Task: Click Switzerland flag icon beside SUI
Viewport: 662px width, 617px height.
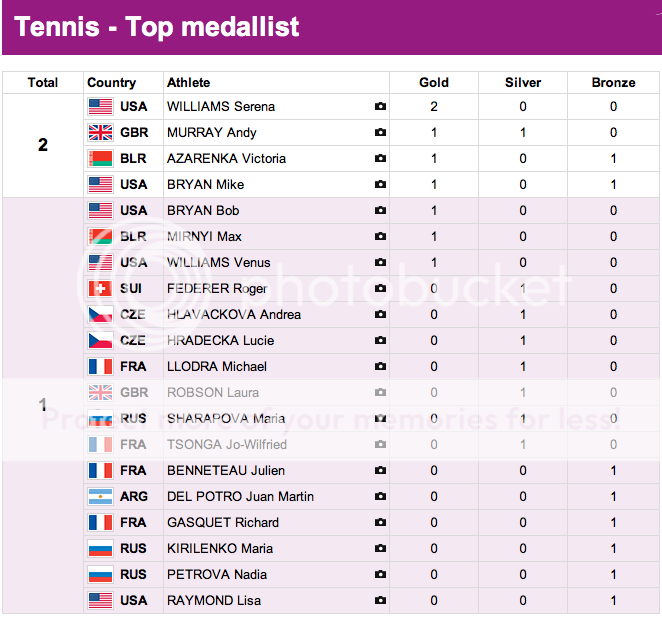Action: pos(100,288)
